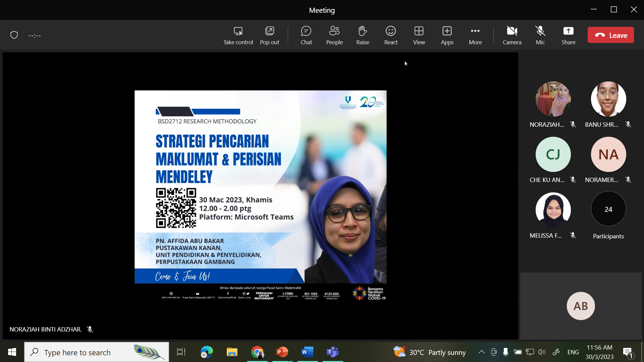Image resolution: width=644 pixels, height=362 pixels.
Task: Click Take control presentation button
Action: (x=238, y=35)
